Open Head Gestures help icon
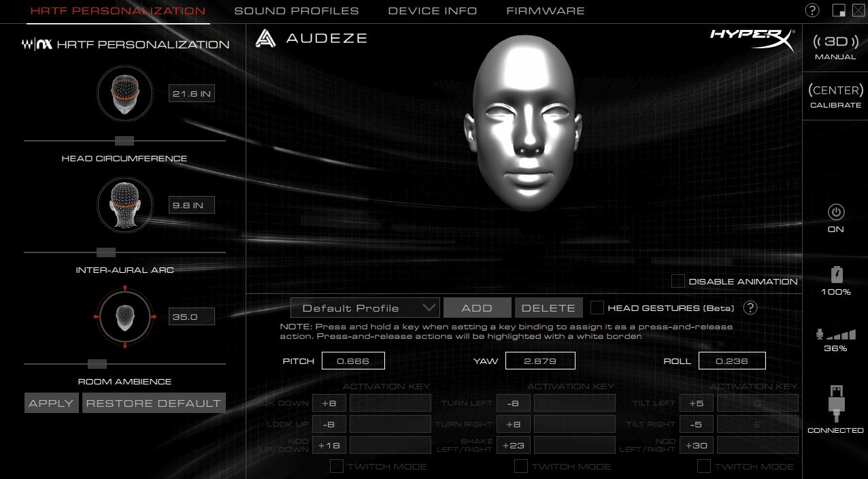The width and height of the screenshot is (868, 479). point(750,308)
